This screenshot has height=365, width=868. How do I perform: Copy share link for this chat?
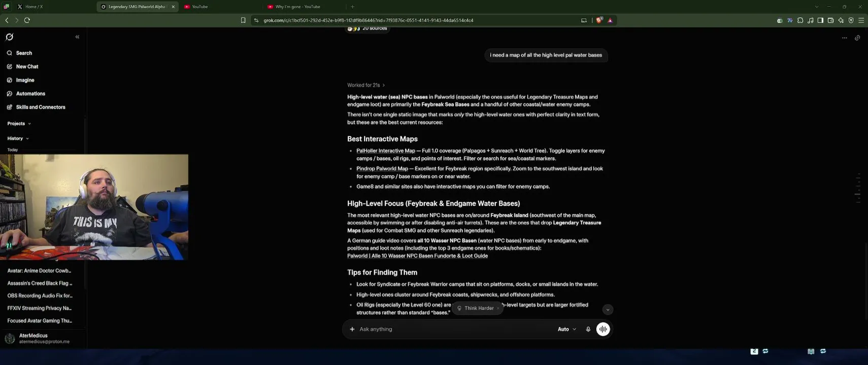[857, 38]
